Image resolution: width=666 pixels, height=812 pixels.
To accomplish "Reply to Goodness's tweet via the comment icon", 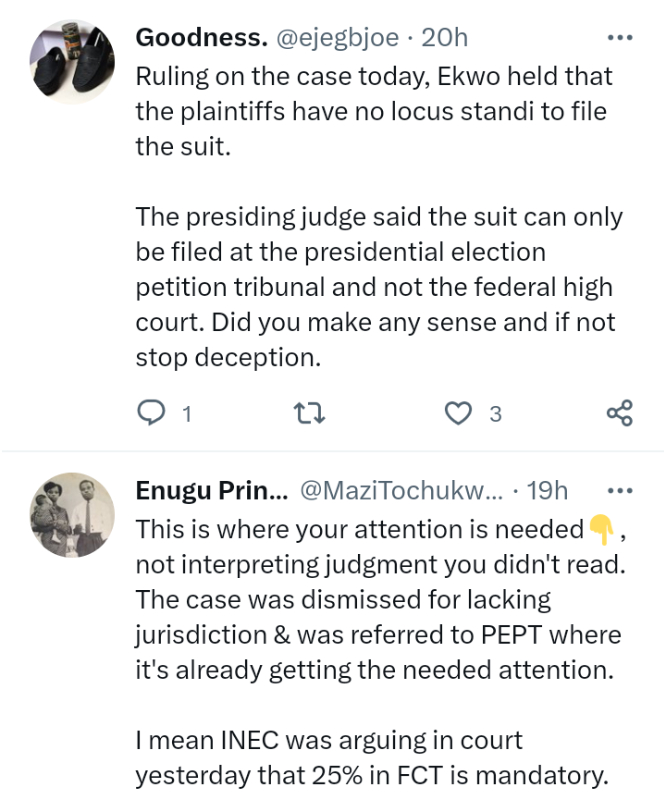I will 151,413.
